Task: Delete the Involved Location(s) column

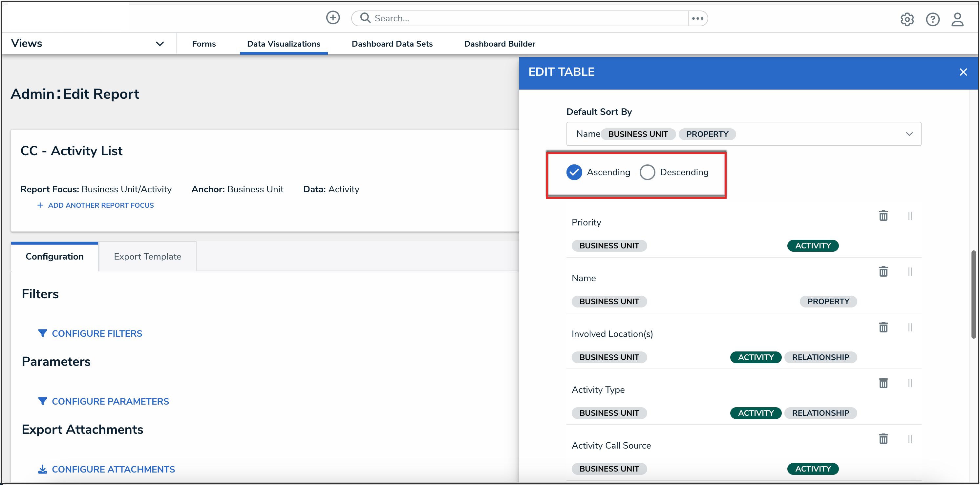Action: 884,327
